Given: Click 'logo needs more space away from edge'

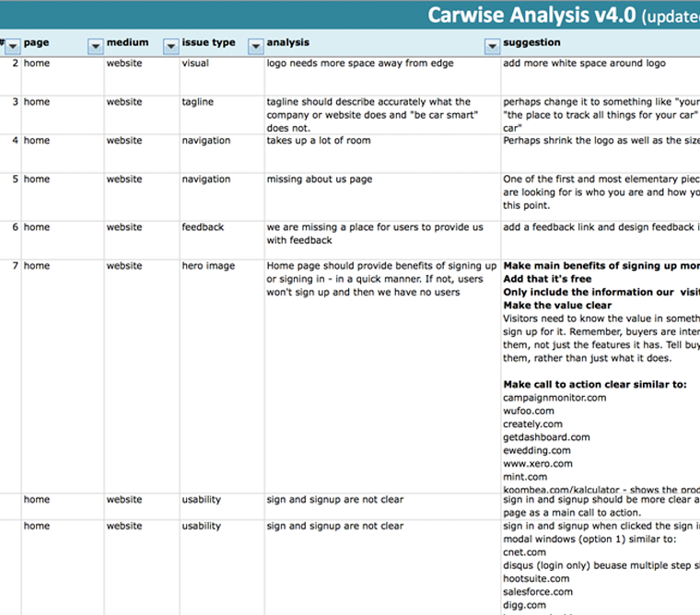Looking at the screenshot, I should (360, 64).
